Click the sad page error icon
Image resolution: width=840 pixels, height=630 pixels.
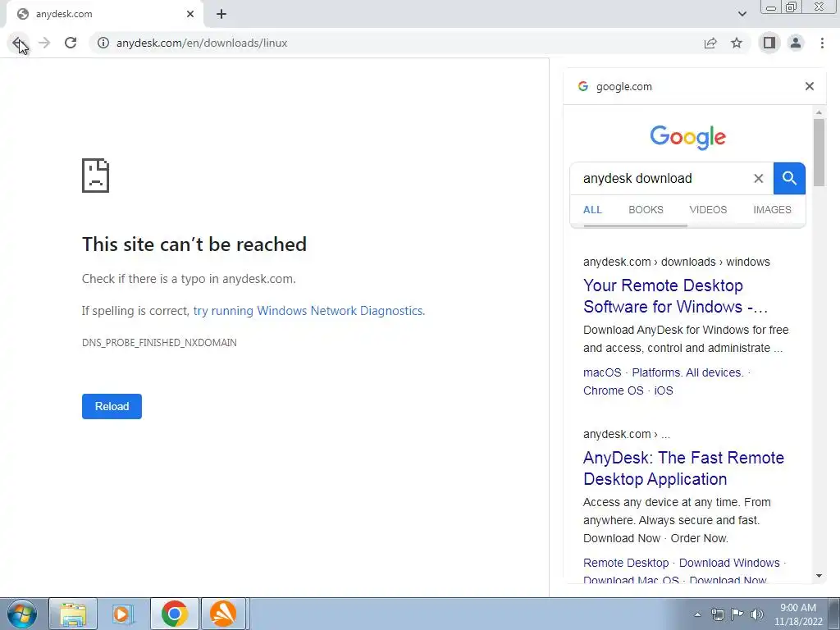coord(95,176)
